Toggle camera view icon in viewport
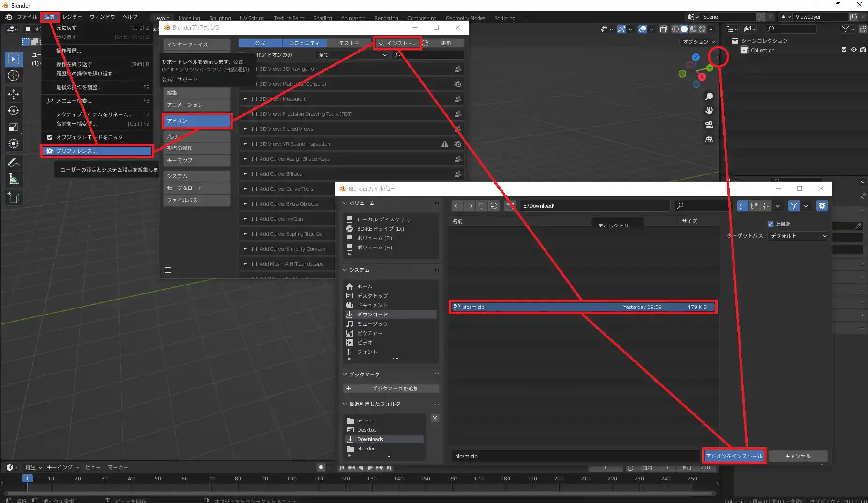This screenshot has height=503, width=868. 709,125
